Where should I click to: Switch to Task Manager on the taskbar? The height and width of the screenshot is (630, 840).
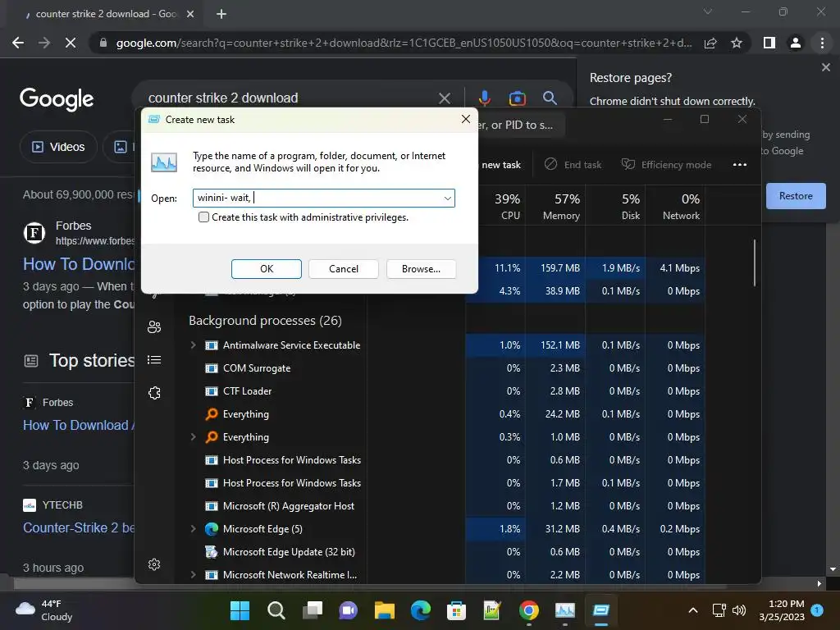[x=565, y=610]
